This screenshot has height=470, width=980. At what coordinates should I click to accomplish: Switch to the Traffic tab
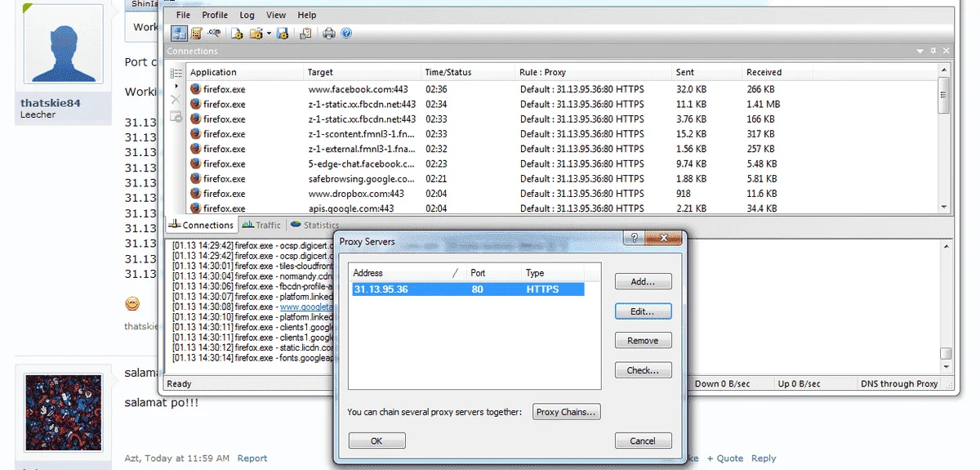pos(261,225)
